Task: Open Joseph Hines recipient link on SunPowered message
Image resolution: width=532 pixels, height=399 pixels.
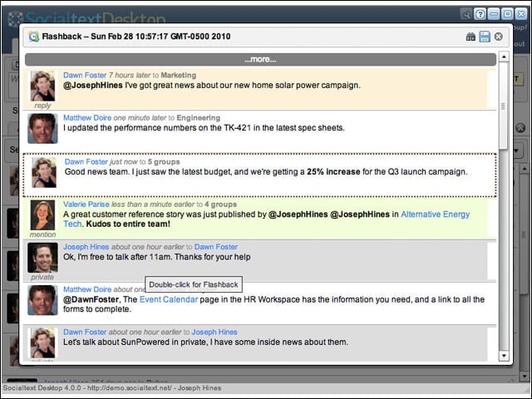Action: tap(214, 332)
